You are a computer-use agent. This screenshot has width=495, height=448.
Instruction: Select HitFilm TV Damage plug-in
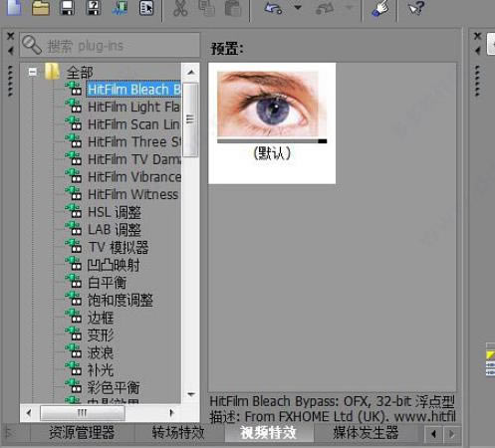click(x=133, y=159)
